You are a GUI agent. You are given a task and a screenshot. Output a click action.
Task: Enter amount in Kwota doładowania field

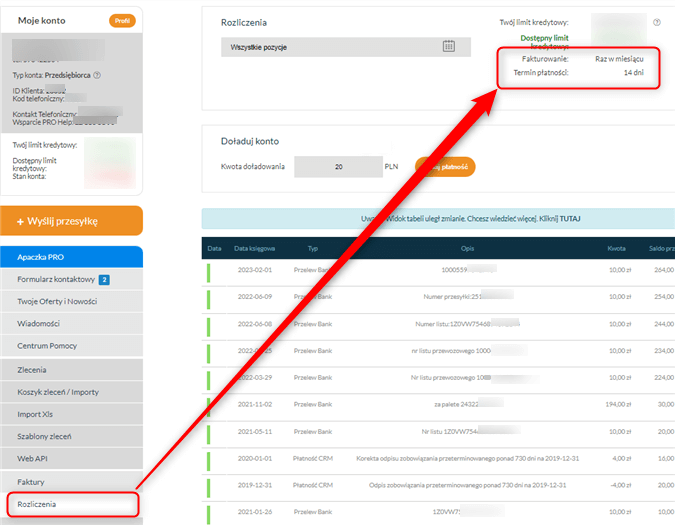pyautogui.click(x=338, y=167)
